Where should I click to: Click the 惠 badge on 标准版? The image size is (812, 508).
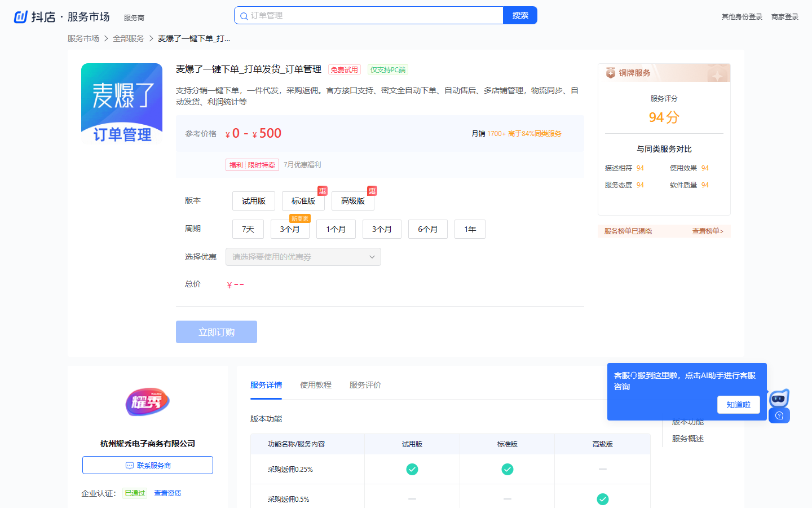(x=323, y=191)
